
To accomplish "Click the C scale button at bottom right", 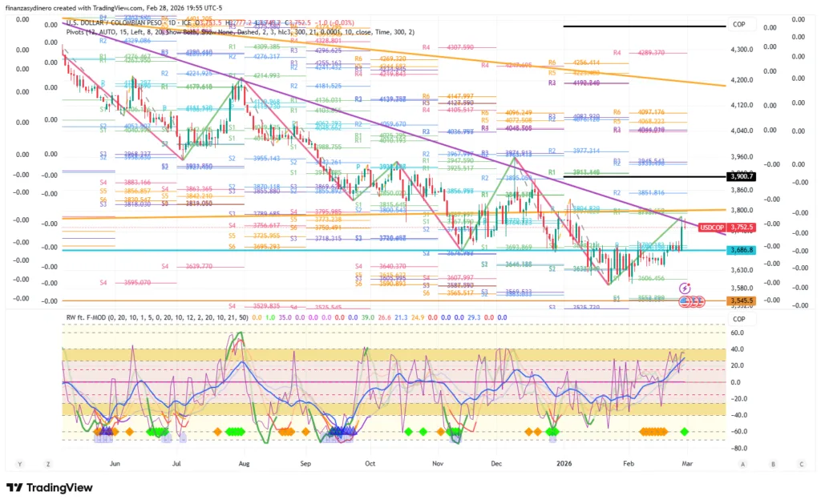I will click(x=801, y=464).
